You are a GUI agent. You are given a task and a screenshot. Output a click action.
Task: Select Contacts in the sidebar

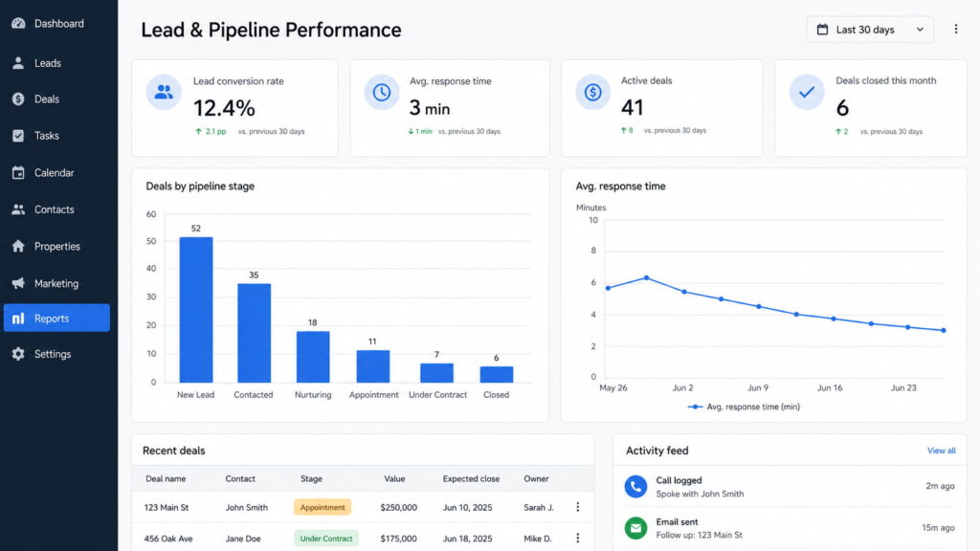56,209
